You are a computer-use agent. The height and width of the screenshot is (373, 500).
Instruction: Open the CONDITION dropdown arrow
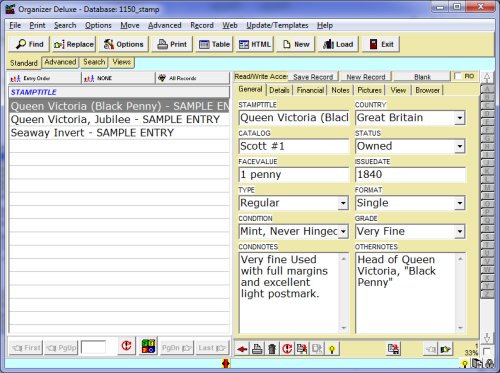pos(343,231)
